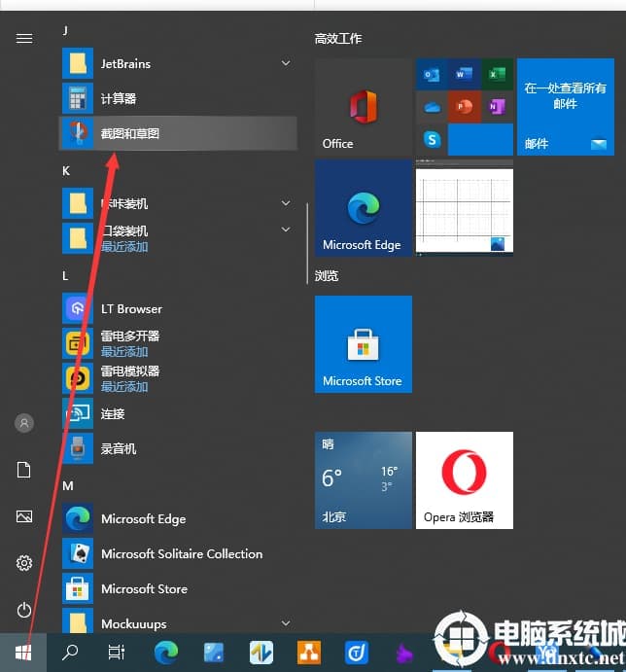Click the LT Browser app name
The height and width of the screenshot is (672, 626).
click(x=131, y=309)
